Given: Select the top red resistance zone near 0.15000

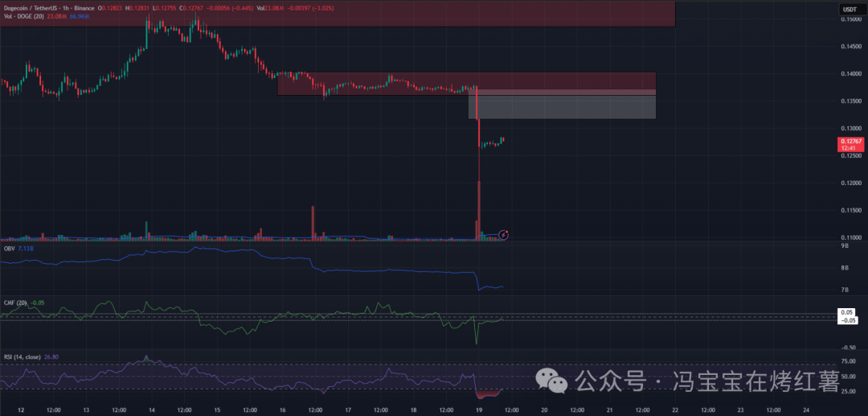Looking at the screenshot, I should click(338, 14).
